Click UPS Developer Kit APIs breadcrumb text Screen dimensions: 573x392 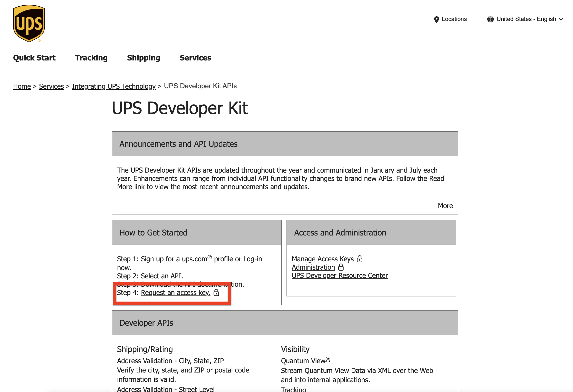tap(200, 86)
